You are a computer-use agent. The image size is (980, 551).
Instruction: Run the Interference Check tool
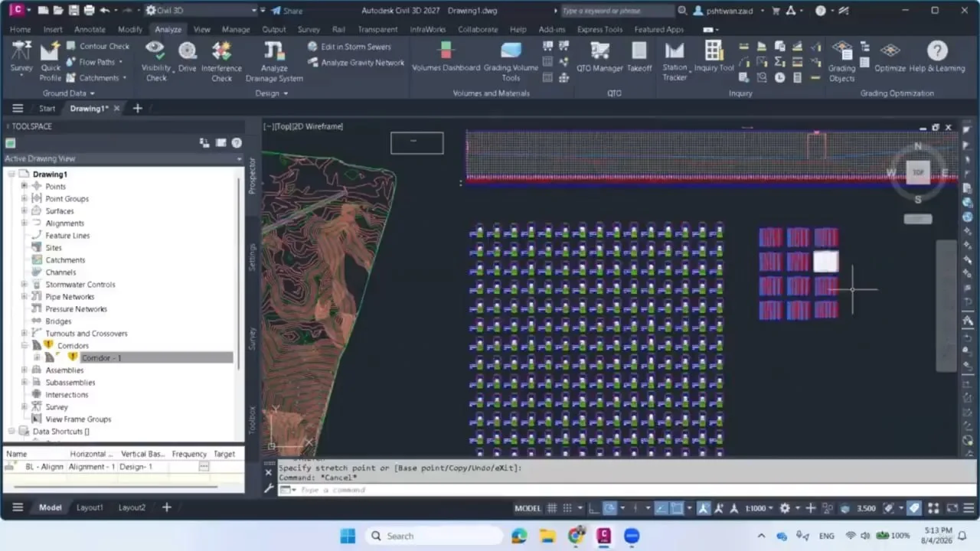point(221,61)
